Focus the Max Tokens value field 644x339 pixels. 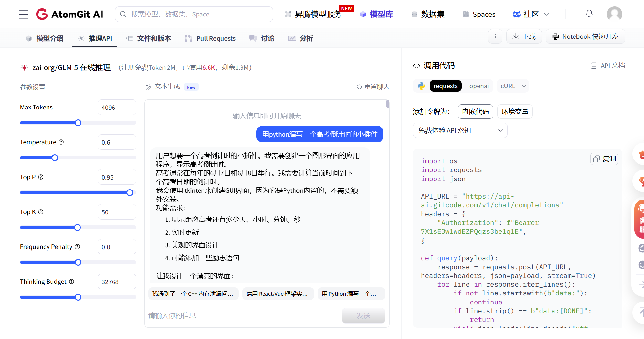point(117,107)
